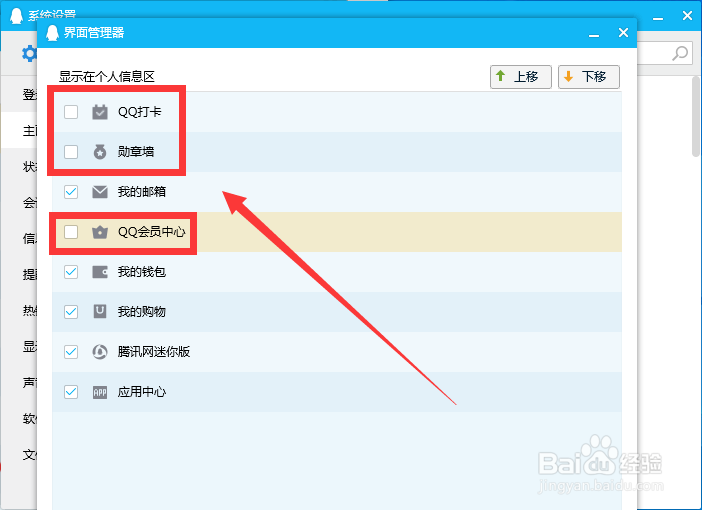702x510 pixels.
Task: Uncheck the 我的购物 checkbox
Action: [x=71, y=312]
